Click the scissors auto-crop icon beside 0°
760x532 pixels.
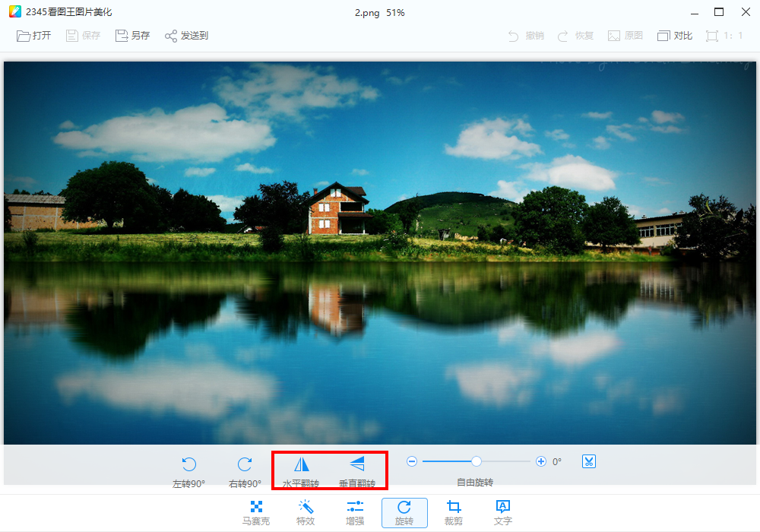589,461
